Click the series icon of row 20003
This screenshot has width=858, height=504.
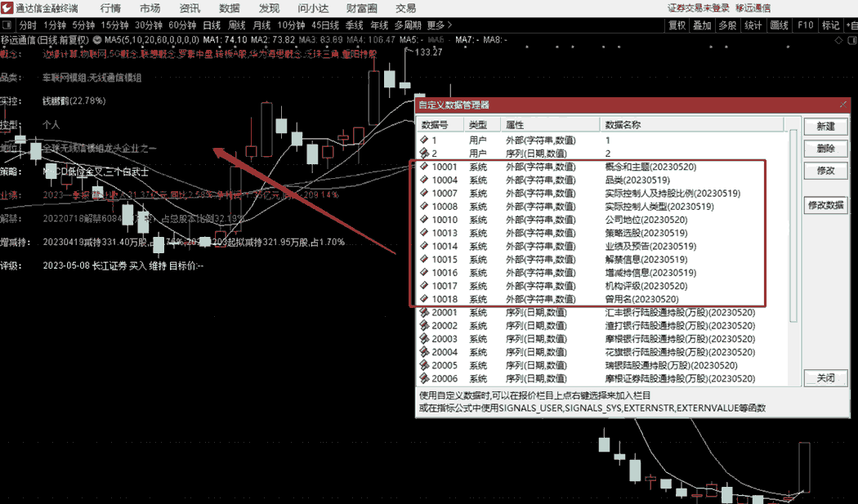pyautogui.click(x=424, y=339)
